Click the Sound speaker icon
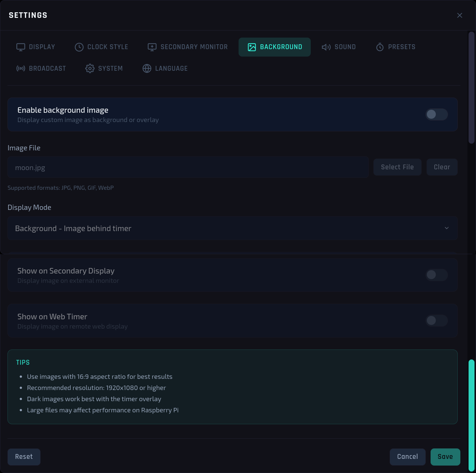This screenshot has height=473, width=476. (x=326, y=47)
